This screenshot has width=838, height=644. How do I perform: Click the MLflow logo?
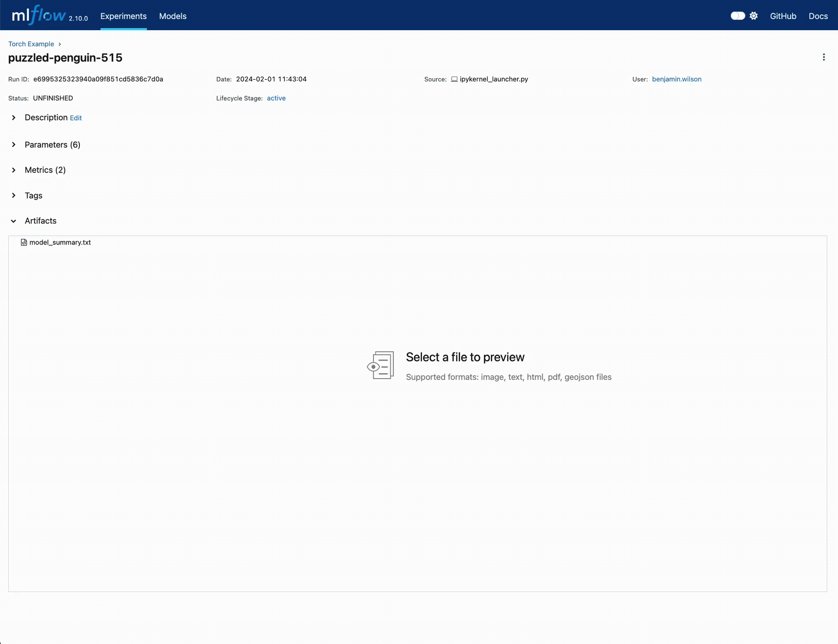tap(39, 16)
